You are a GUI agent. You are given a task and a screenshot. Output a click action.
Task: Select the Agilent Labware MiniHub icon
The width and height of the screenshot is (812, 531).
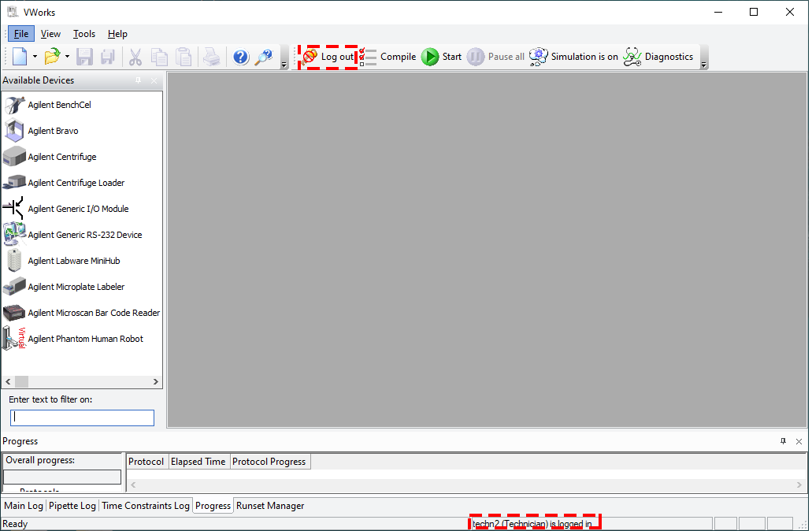coord(14,260)
